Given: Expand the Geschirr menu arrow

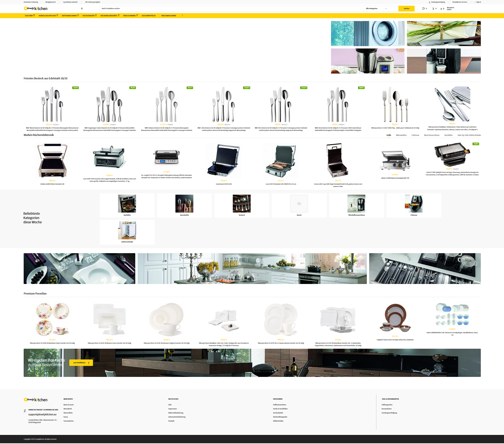Looking at the screenshot, I should pos(34,15).
